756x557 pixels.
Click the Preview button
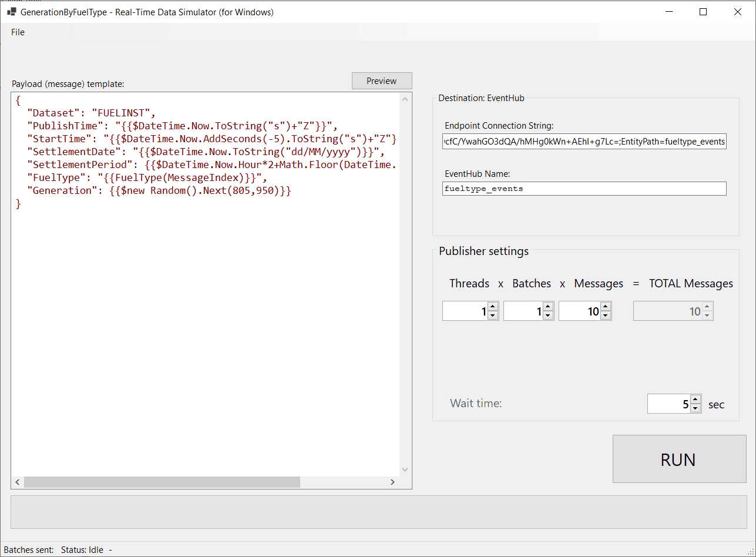382,81
